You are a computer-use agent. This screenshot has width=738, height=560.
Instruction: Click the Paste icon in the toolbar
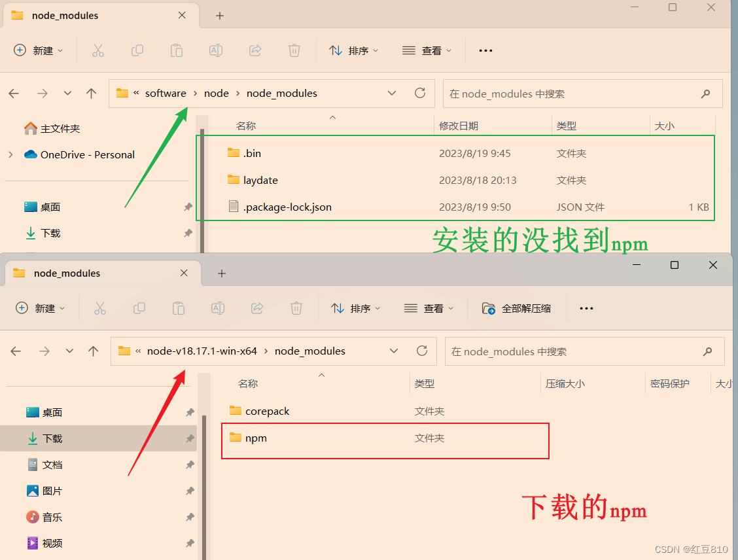tap(176, 50)
